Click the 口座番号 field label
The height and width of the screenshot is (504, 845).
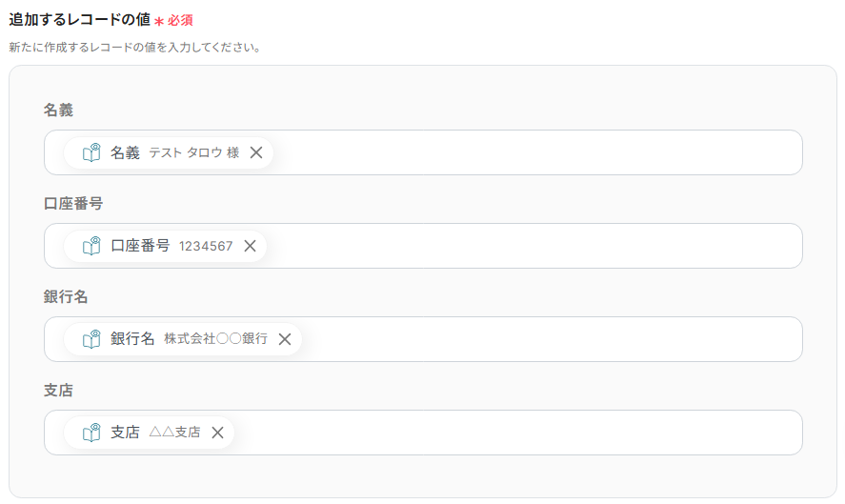tap(73, 203)
